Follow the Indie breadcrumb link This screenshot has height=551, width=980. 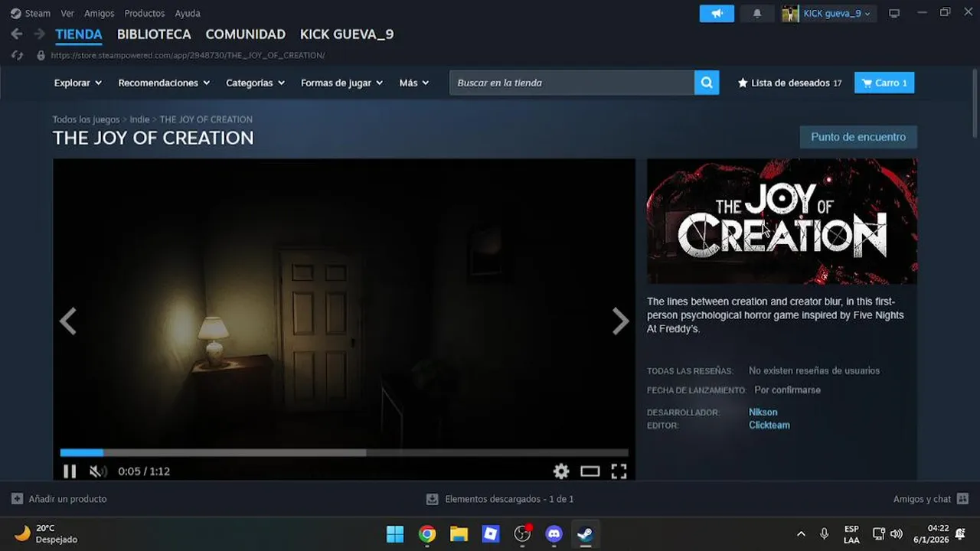(139, 119)
